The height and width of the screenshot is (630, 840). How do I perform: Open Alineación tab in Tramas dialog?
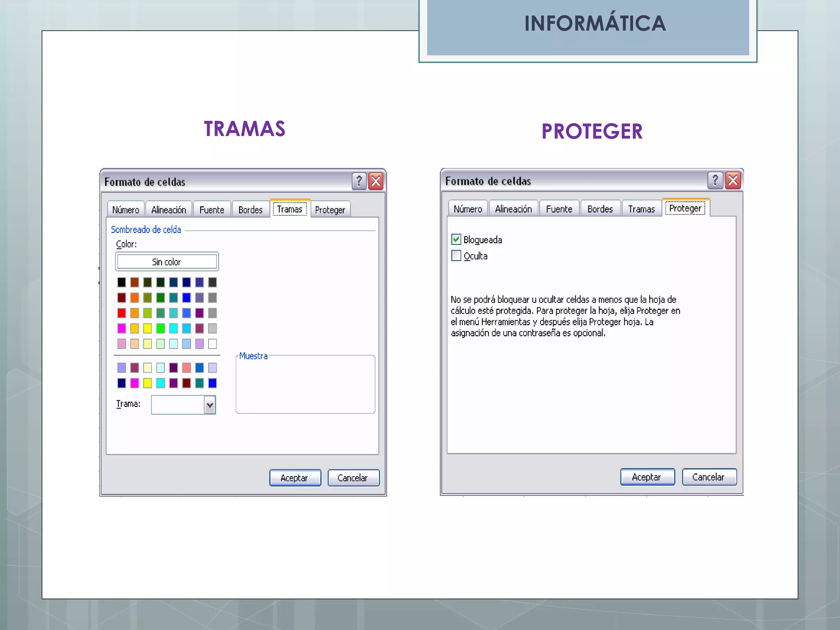pos(169,210)
